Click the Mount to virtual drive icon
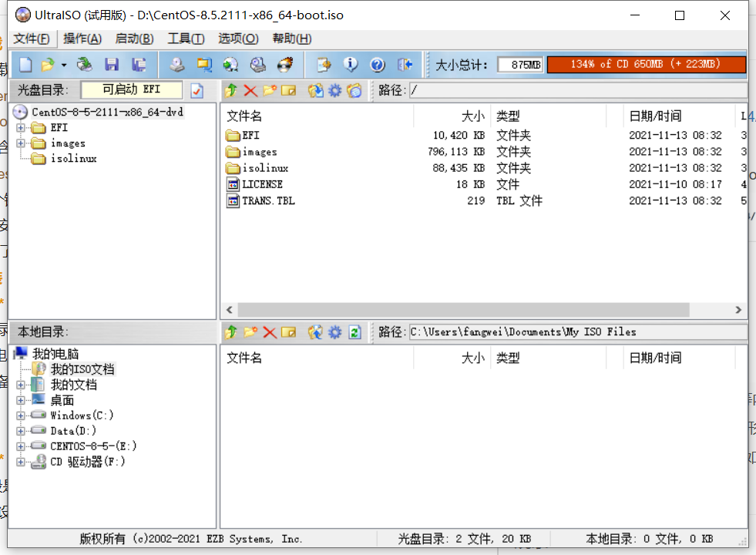 click(231, 65)
